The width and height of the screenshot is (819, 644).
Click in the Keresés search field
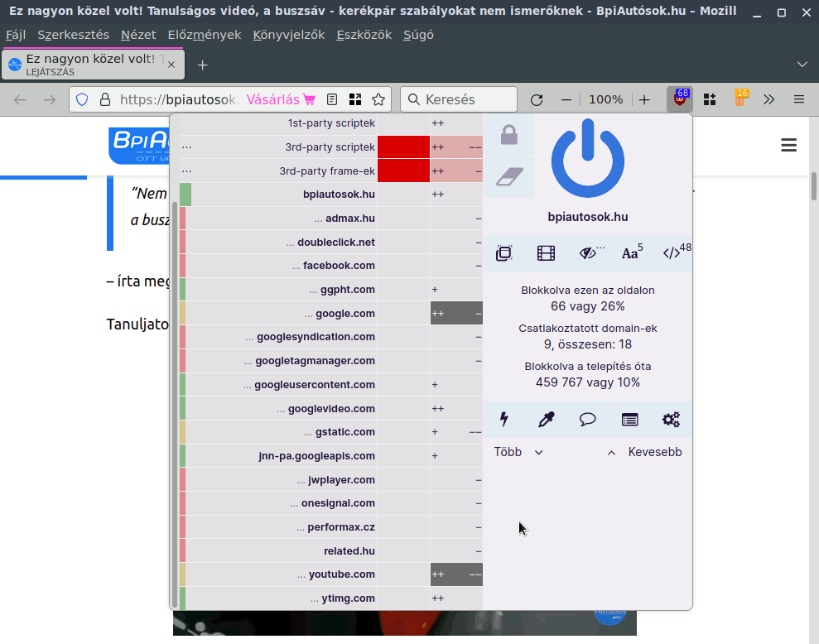pos(459,99)
